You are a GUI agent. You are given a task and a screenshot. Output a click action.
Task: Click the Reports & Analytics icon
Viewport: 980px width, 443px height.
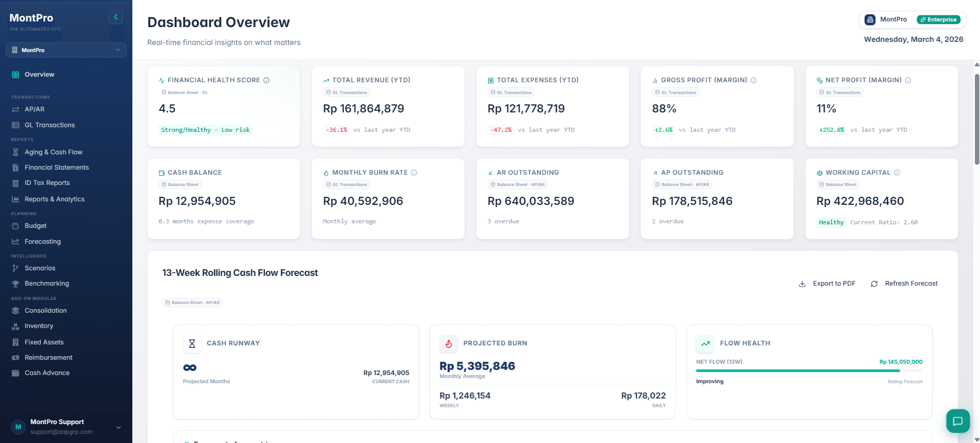pyautogui.click(x=15, y=199)
